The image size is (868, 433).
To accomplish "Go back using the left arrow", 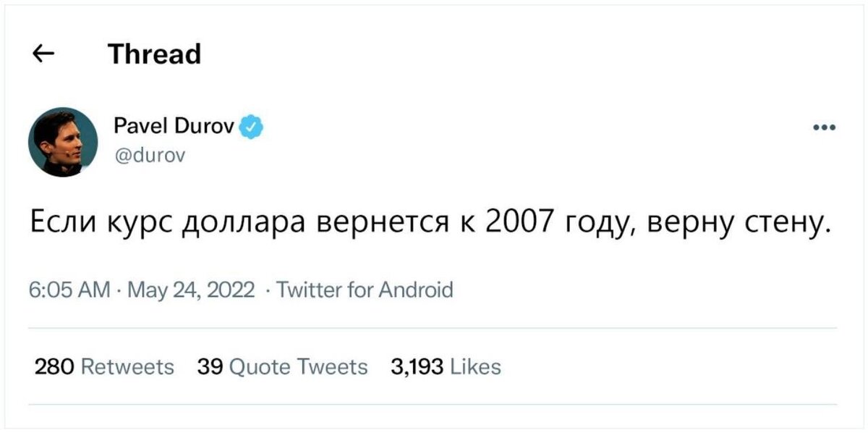I will point(44,54).
